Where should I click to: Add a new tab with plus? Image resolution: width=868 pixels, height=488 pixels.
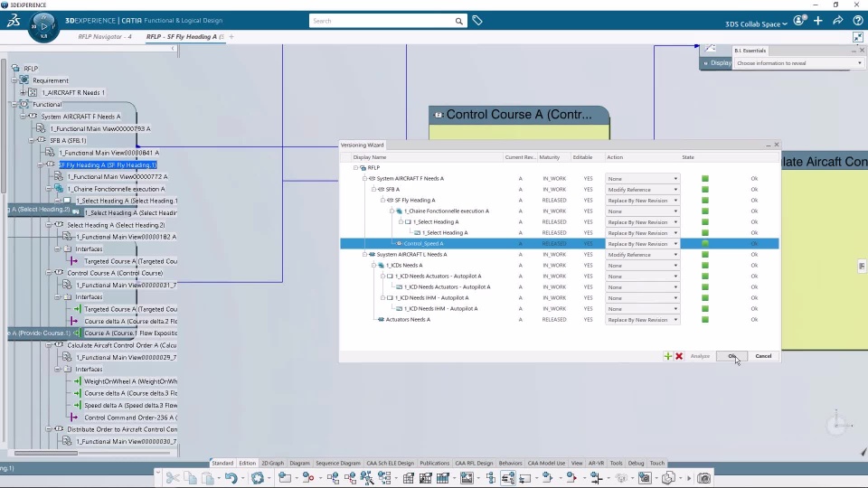point(231,36)
